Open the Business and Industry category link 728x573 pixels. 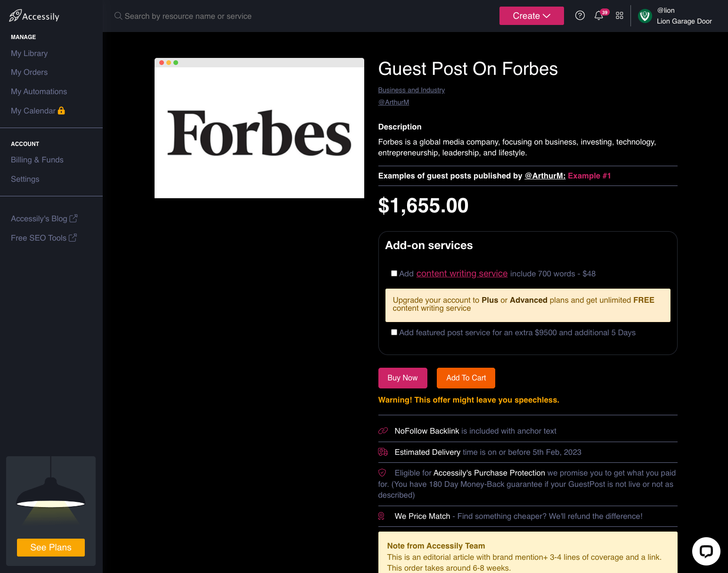[x=411, y=90]
